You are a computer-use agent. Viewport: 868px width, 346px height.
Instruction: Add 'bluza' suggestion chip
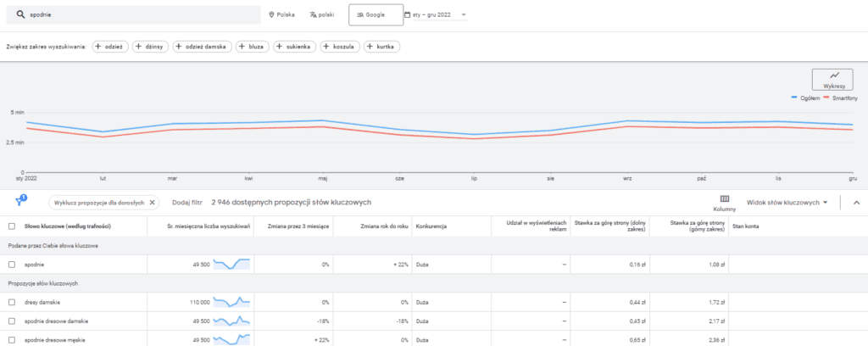pyautogui.click(x=253, y=47)
